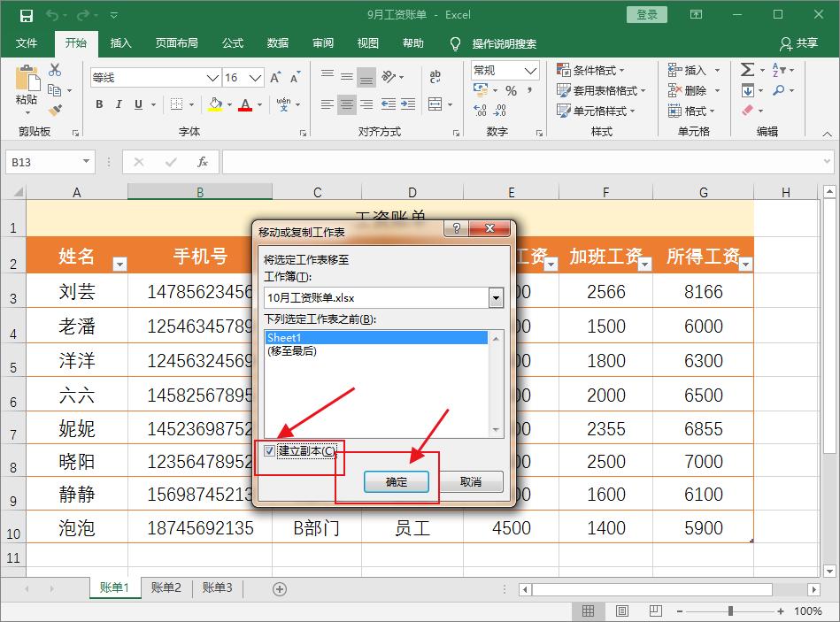Click the Percent style icon
840x622 pixels.
[512, 90]
